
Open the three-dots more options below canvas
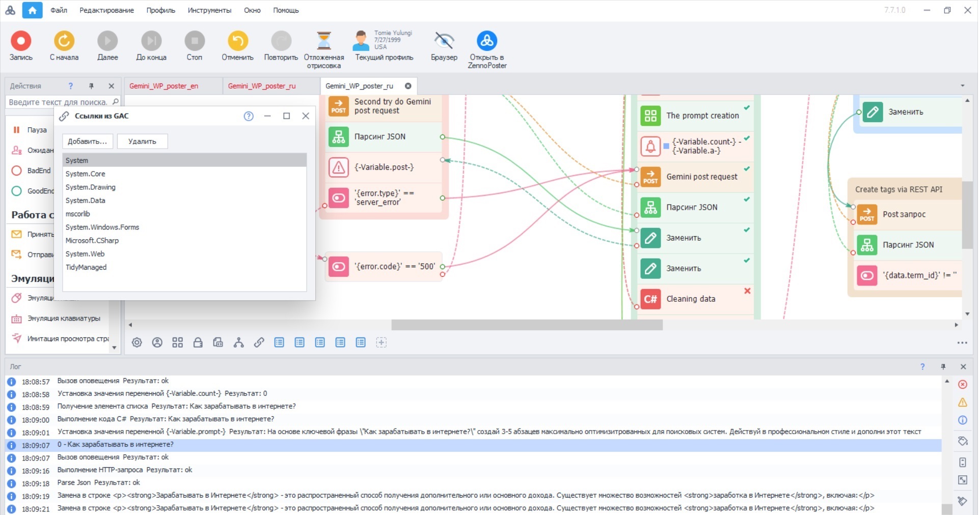(962, 343)
